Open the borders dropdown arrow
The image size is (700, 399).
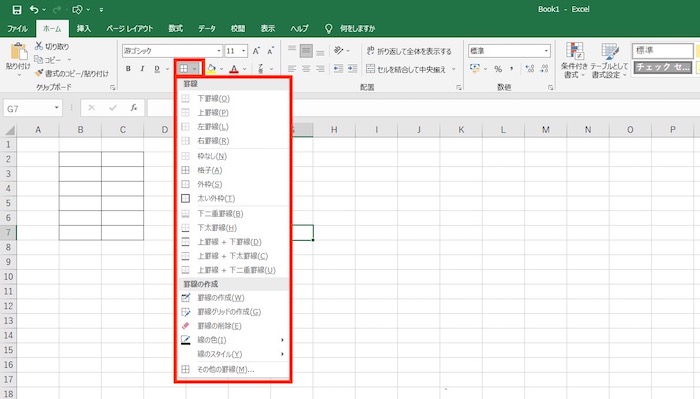click(195, 69)
